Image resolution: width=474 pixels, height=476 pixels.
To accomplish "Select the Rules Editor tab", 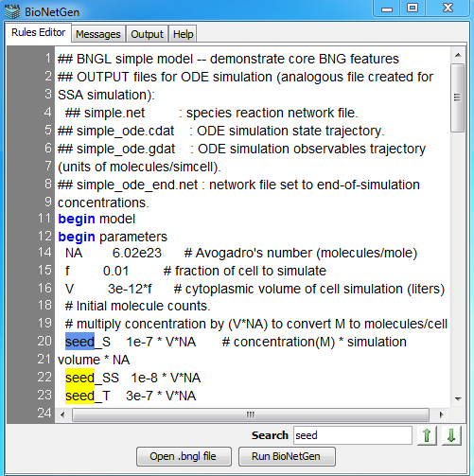I will 38,32.
